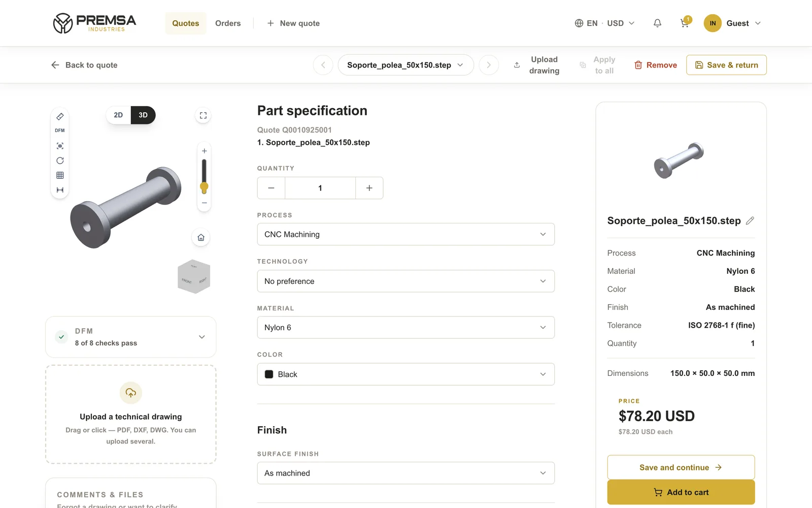Open the Surface Finish dropdown
Image resolution: width=812 pixels, height=508 pixels.
click(406, 473)
